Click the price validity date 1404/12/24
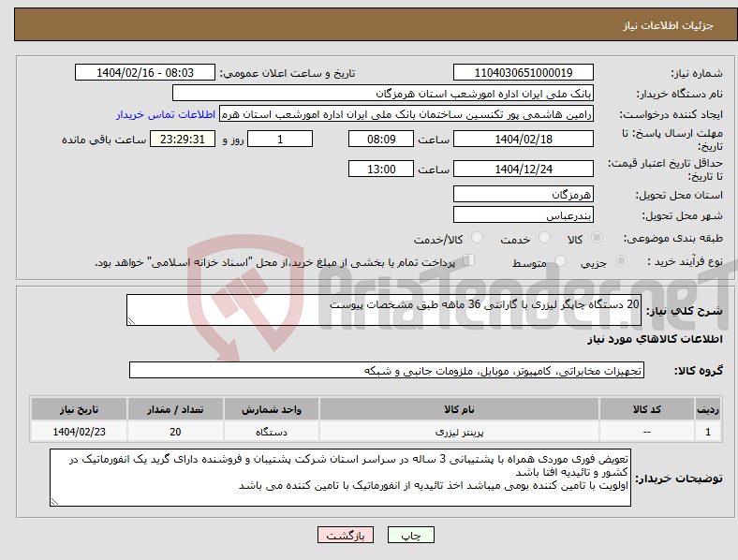Viewport: 738px width, 560px height. [523, 169]
